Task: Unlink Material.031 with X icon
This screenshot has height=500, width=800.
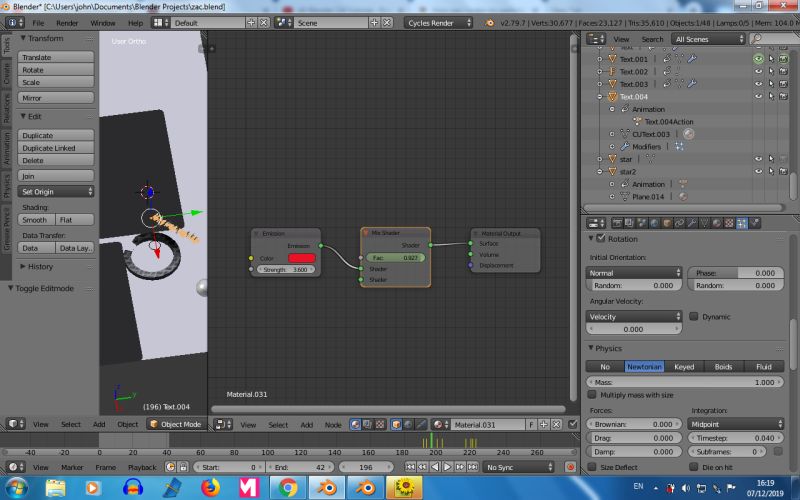Action: pyautogui.click(x=556, y=424)
